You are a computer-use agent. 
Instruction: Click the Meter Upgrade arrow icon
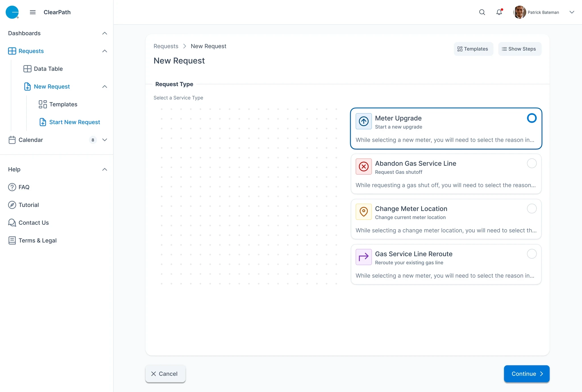pos(363,121)
